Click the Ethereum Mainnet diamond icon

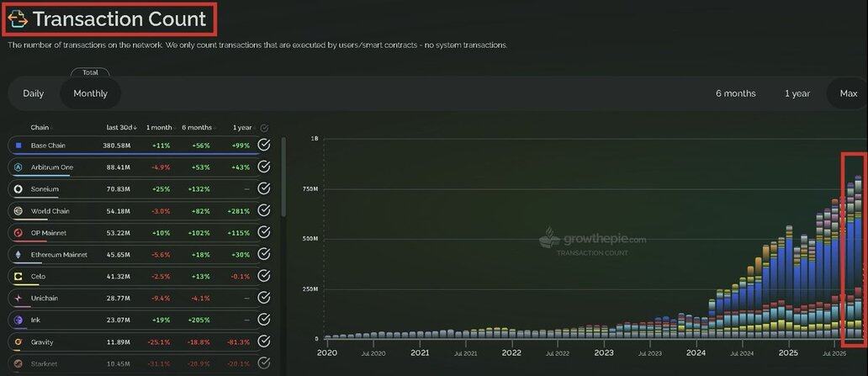tap(19, 254)
